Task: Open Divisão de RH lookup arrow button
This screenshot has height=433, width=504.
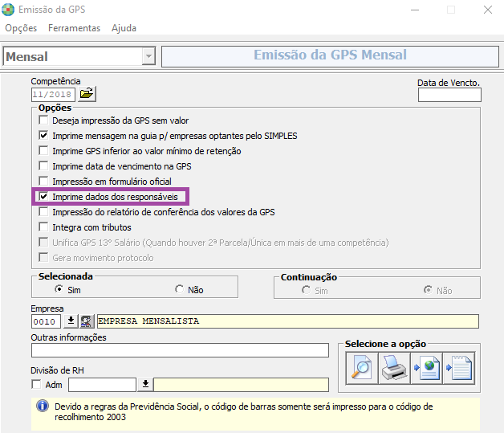Action: tap(145, 385)
